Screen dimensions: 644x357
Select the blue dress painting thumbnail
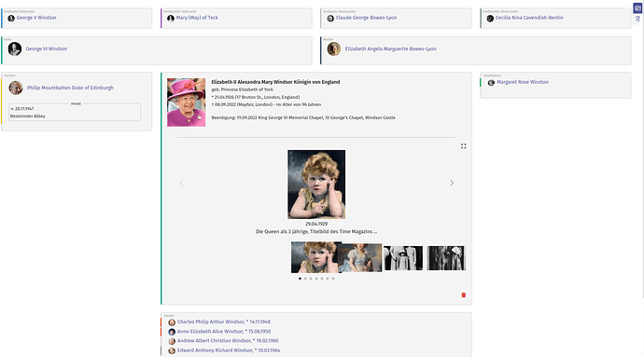click(361, 257)
